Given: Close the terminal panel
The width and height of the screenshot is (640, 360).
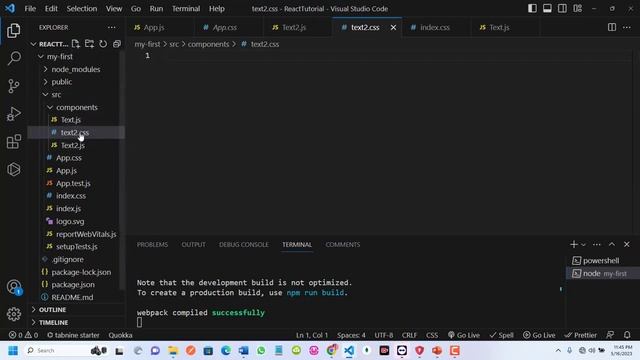Looking at the screenshot, I should click(627, 244).
